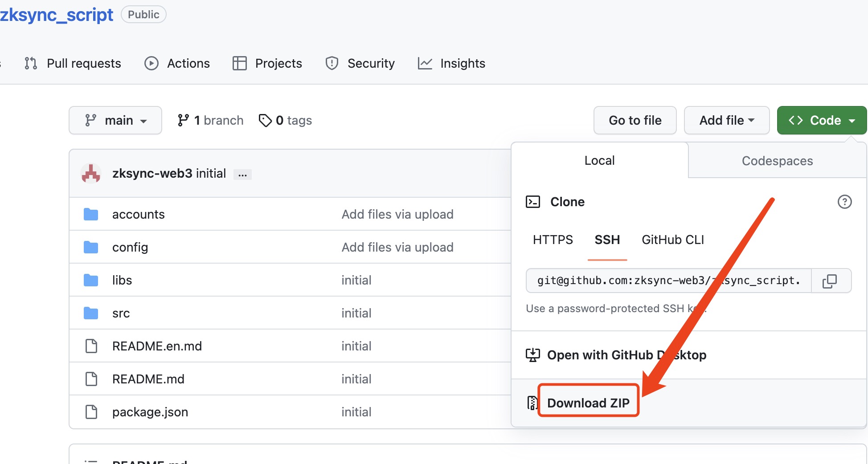Click the package.json file icon

click(91, 412)
